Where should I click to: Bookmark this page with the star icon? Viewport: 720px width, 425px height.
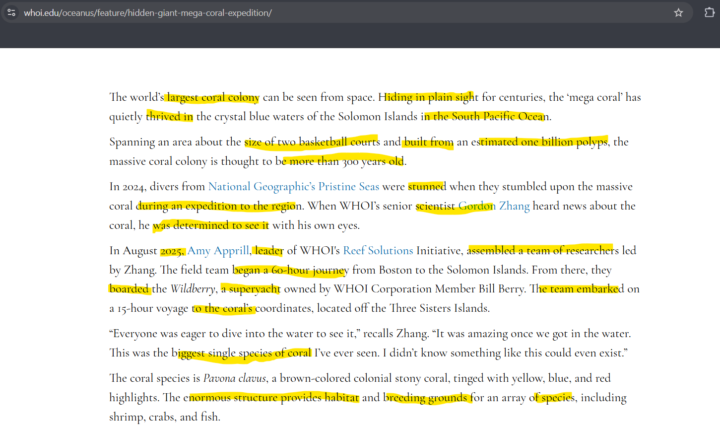678,13
